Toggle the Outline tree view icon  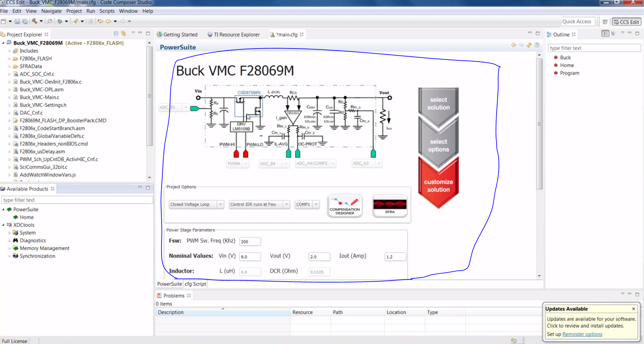pos(613,33)
